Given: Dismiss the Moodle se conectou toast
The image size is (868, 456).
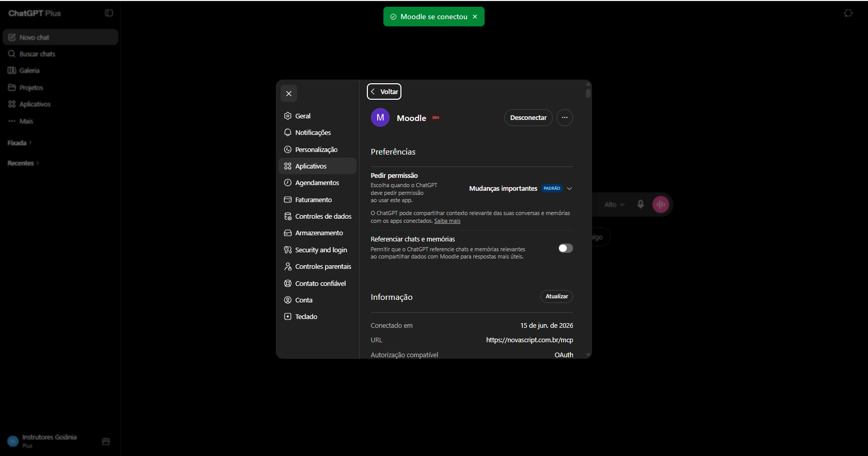Looking at the screenshot, I should point(475,17).
